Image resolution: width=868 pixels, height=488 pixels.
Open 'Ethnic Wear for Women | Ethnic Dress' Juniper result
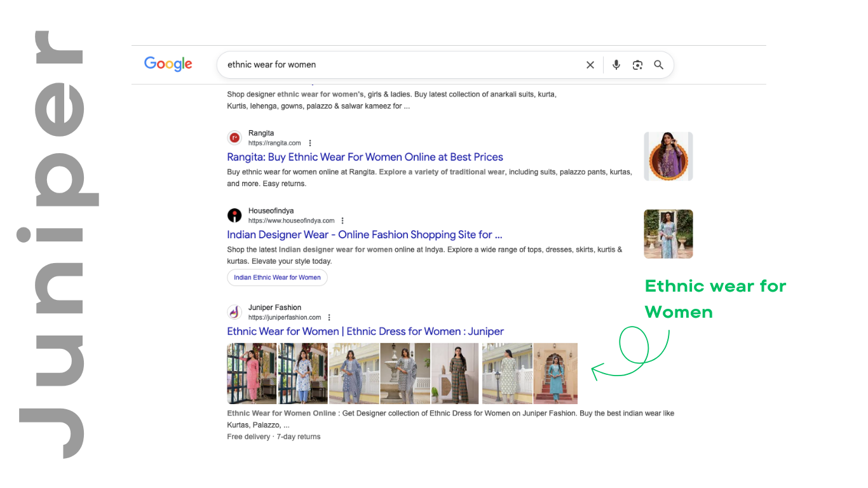(x=365, y=331)
